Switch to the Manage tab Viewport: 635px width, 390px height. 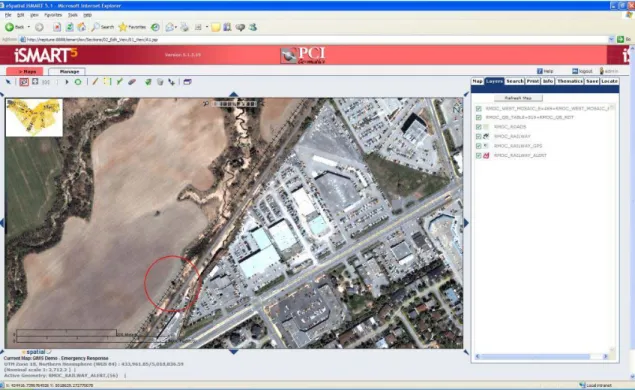click(67, 71)
